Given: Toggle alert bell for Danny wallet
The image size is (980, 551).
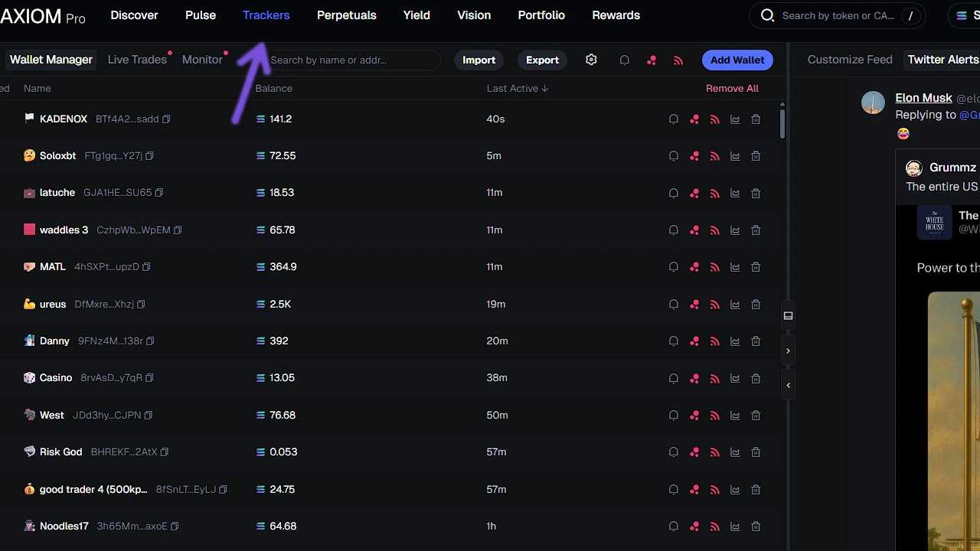Looking at the screenshot, I should [673, 341].
